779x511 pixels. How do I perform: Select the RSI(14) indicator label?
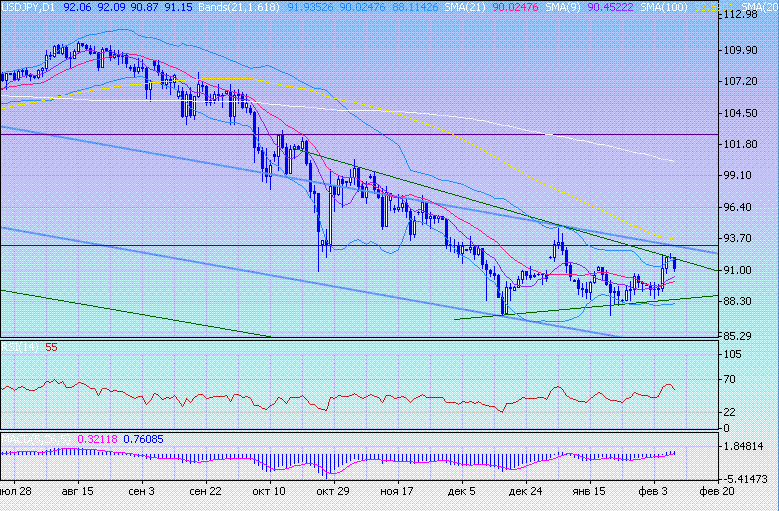20,347
